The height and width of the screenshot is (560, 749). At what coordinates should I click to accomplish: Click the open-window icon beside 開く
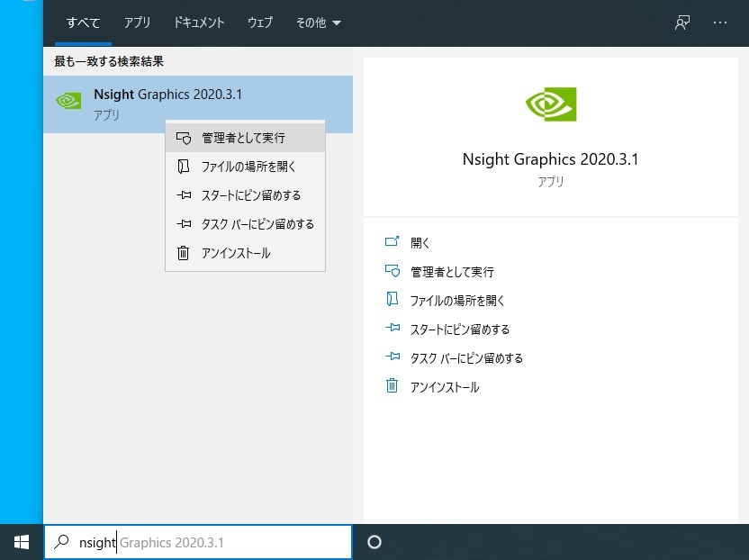point(393,241)
